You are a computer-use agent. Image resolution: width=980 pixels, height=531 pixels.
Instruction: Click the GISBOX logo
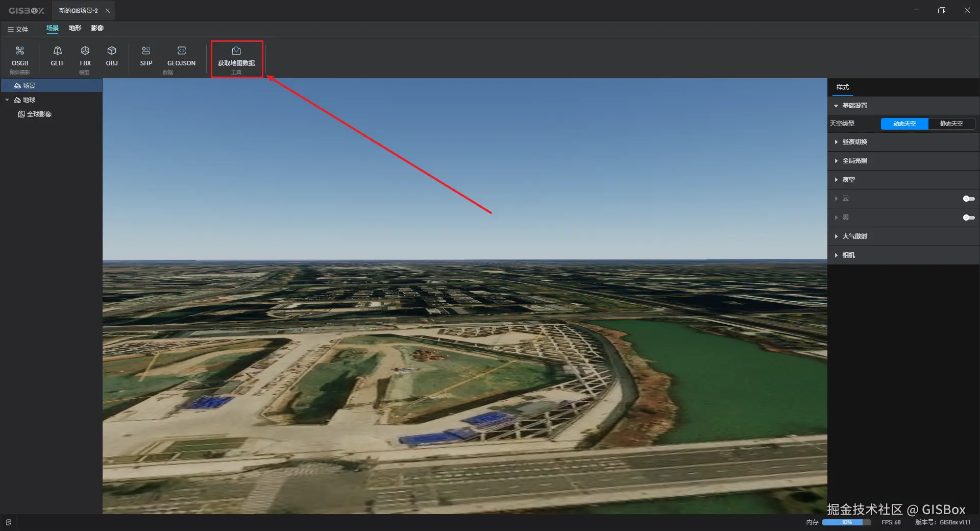tap(27, 10)
